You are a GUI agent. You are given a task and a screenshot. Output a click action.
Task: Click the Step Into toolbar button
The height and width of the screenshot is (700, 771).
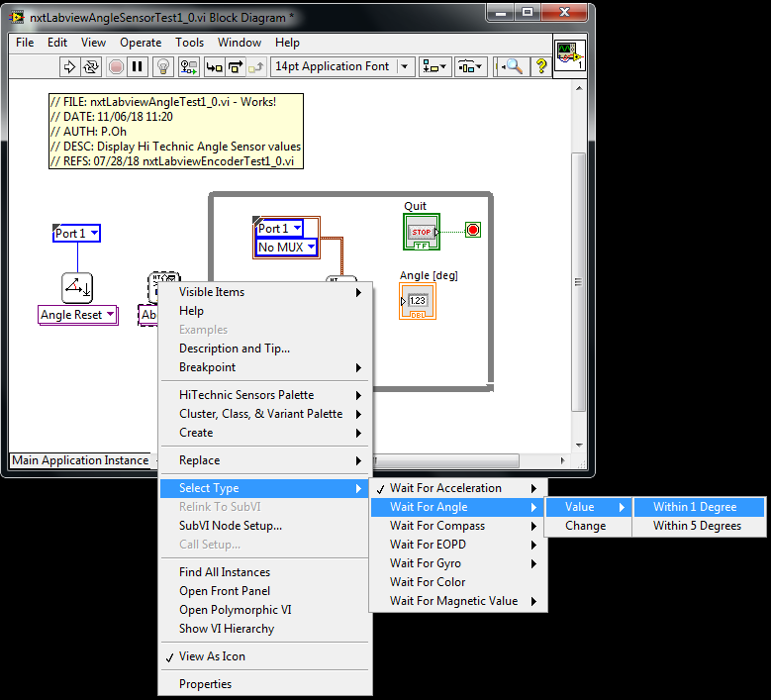point(214,66)
